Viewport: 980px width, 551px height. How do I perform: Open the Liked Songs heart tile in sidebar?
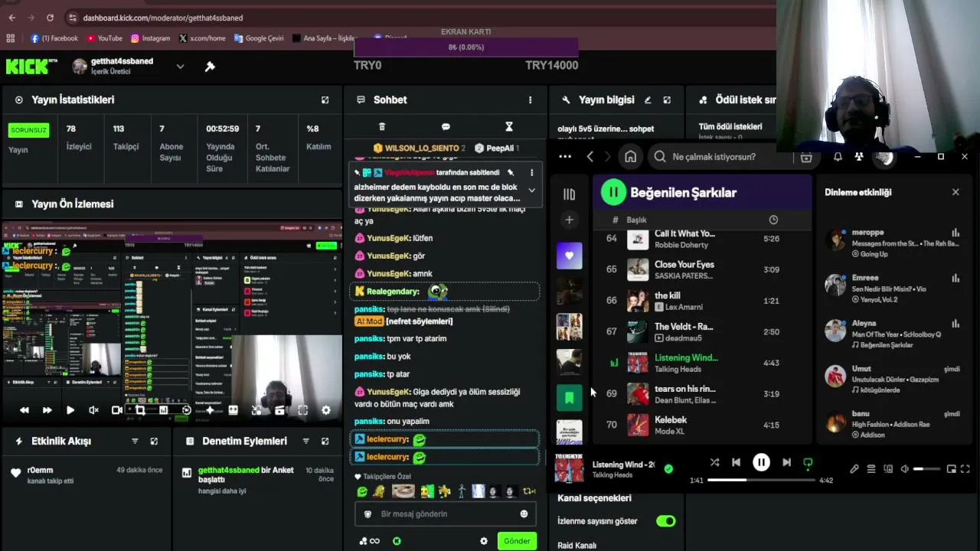click(x=569, y=256)
